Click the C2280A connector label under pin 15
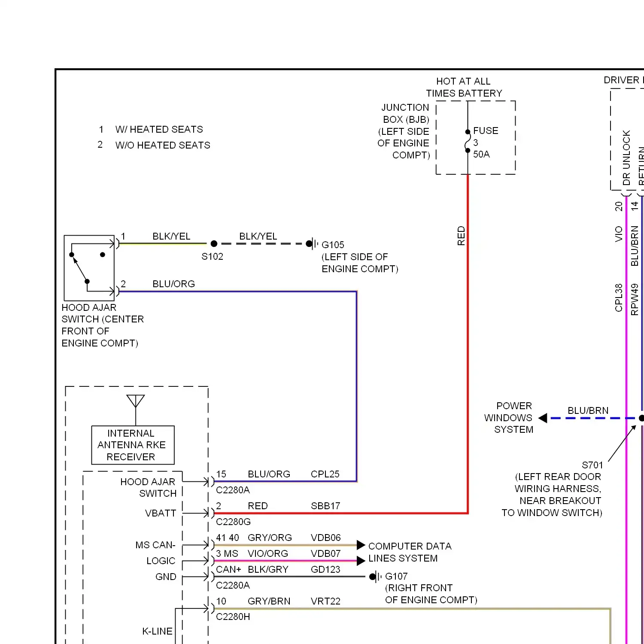 [x=233, y=490]
